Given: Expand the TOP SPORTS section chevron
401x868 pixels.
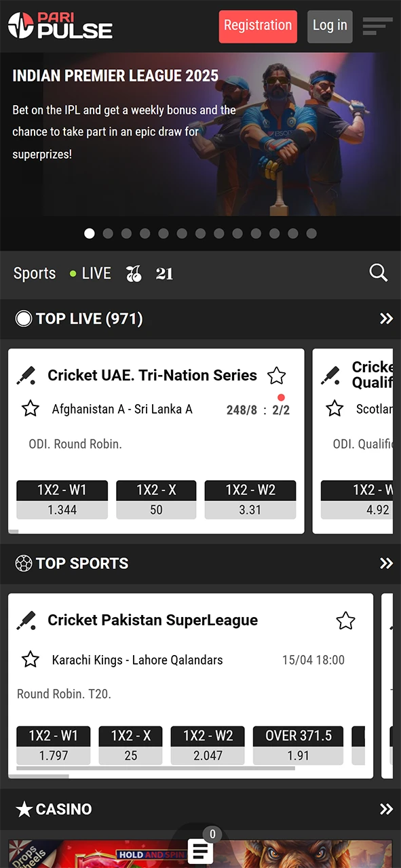Looking at the screenshot, I should tap(386, 563).
